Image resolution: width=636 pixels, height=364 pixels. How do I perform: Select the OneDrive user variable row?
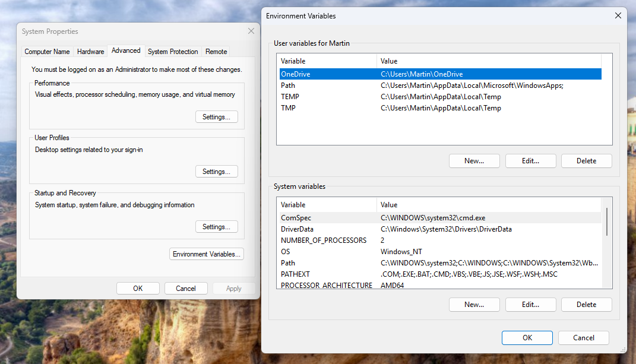click(x=441, y=74)
